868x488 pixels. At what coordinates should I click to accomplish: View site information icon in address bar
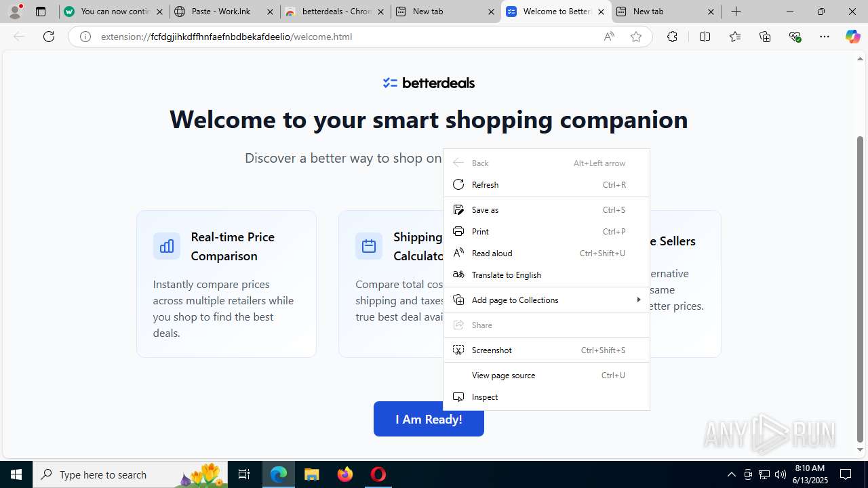tap(85, 37)
